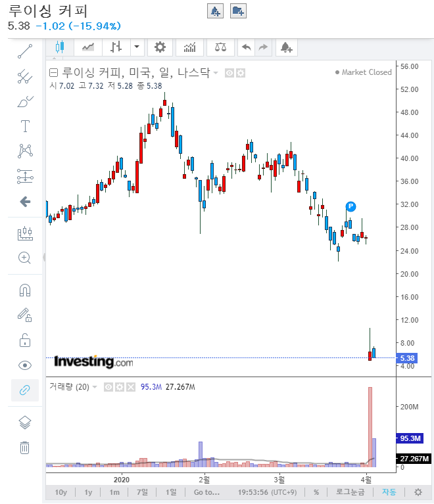434x504 pixels.
Task: Open the object tree layers icon
Action: tap(25, 423)
